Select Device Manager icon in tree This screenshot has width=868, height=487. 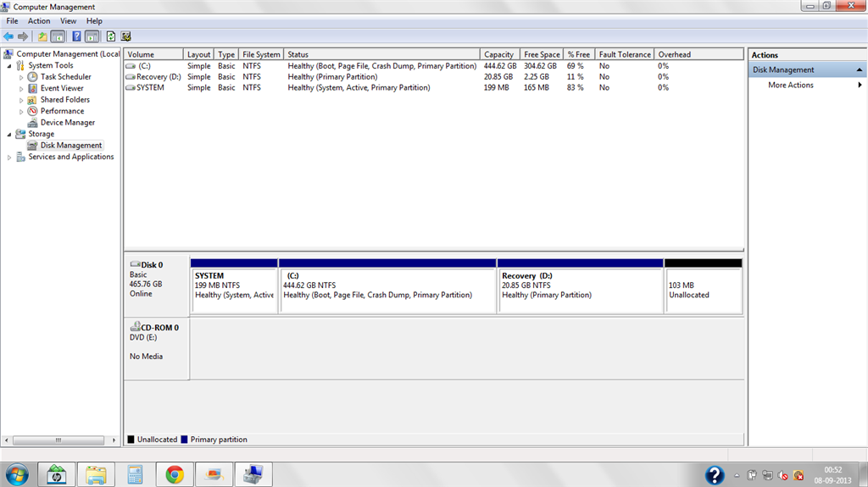(33, 122)
